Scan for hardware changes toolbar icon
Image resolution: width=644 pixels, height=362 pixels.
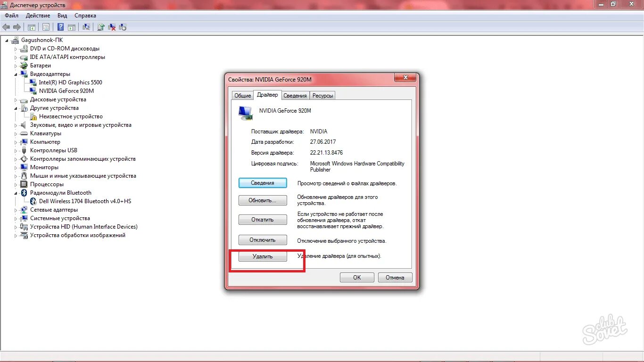pyautogui.click(x=86, y=27)
